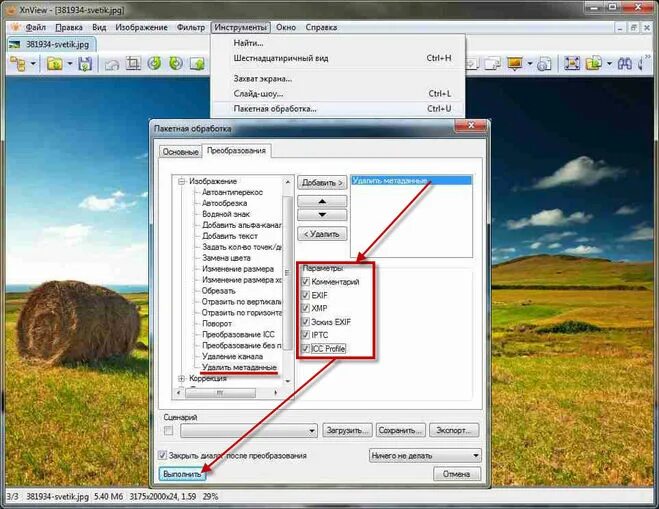The image size is (659, 509).
Task: Click 29% zoom value in status bar
Action: [x=211, y=496]
